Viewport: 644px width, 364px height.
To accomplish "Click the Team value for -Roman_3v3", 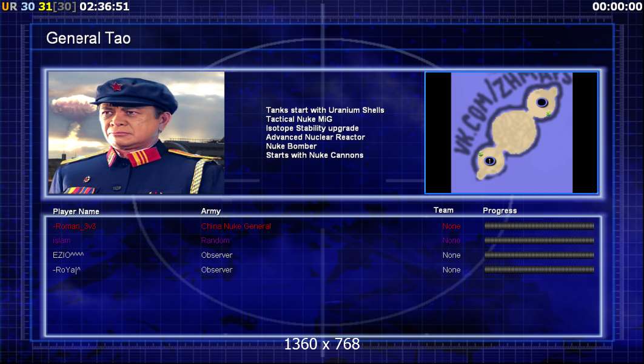I will (451, 226).
